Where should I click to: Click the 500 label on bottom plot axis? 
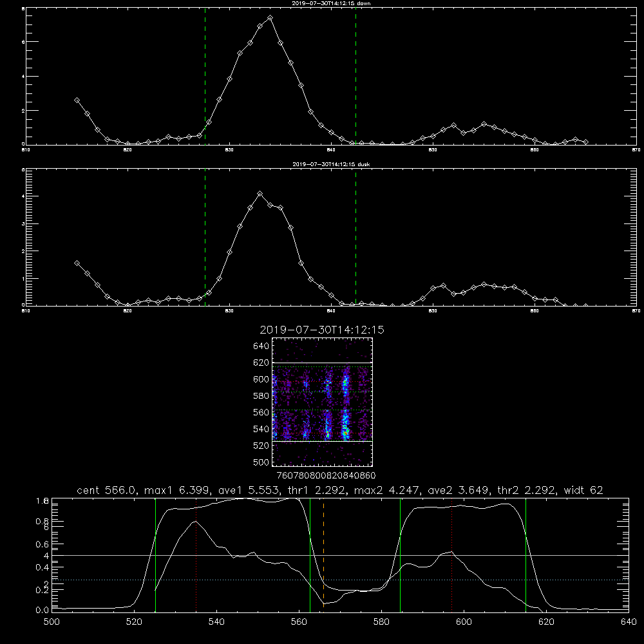coord(52,622)
